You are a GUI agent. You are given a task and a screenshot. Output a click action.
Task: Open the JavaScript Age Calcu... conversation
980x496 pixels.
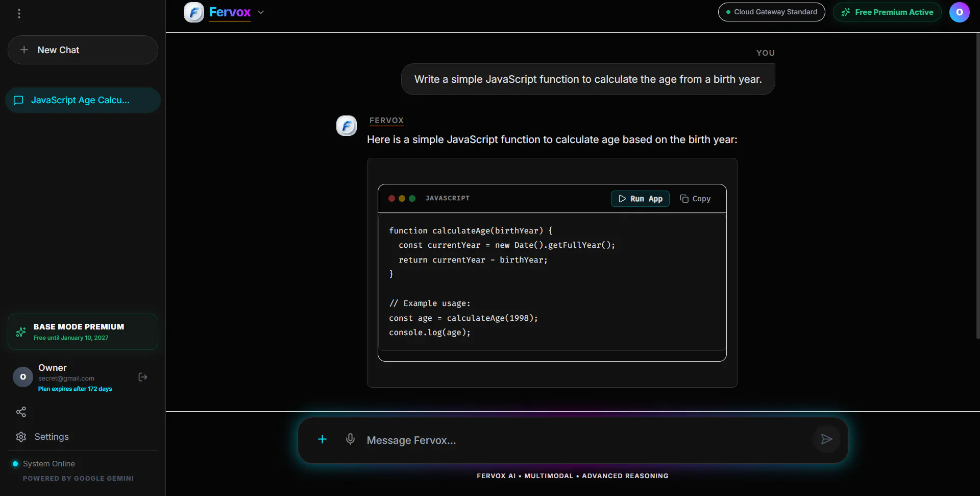click(83, 100)
